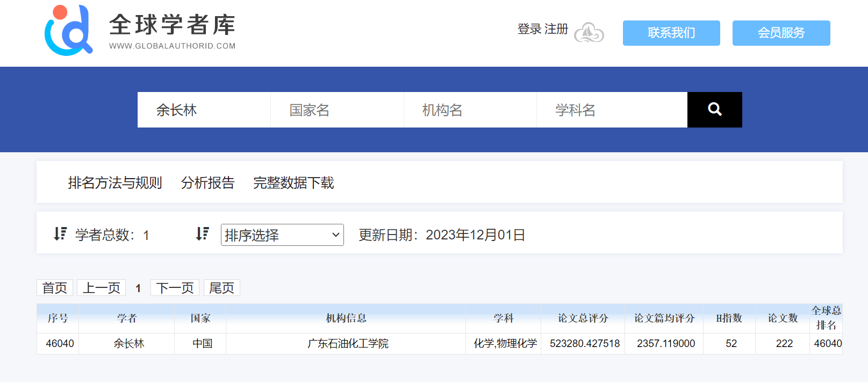Click into the 学科名 input field
868x382 pixels.
pyautogui.click(x=612, y=110)
